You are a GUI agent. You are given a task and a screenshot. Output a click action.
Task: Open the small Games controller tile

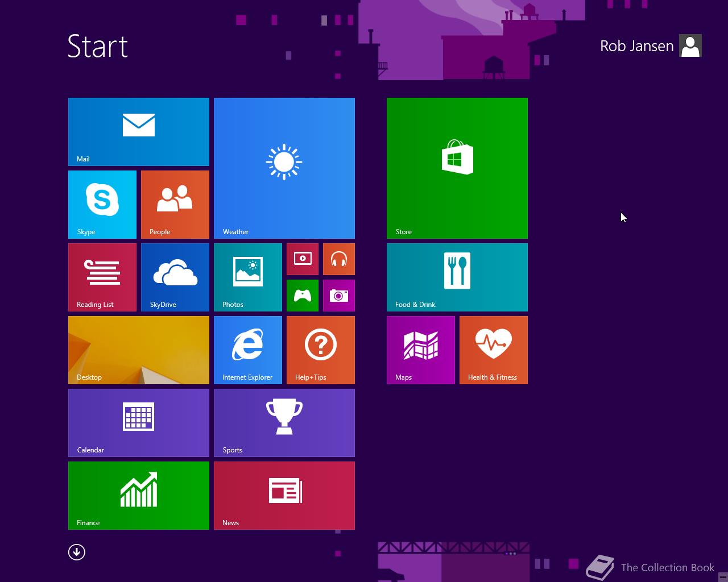(303, 296)
